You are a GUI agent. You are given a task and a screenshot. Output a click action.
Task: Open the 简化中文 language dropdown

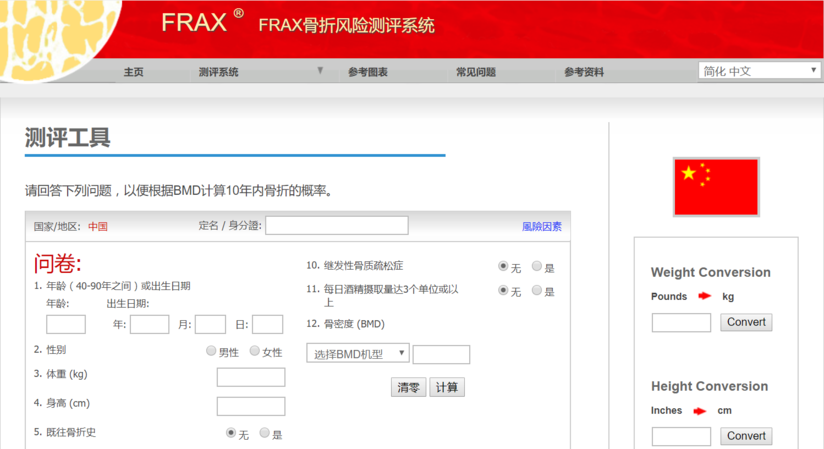click(x=759, y=70)
